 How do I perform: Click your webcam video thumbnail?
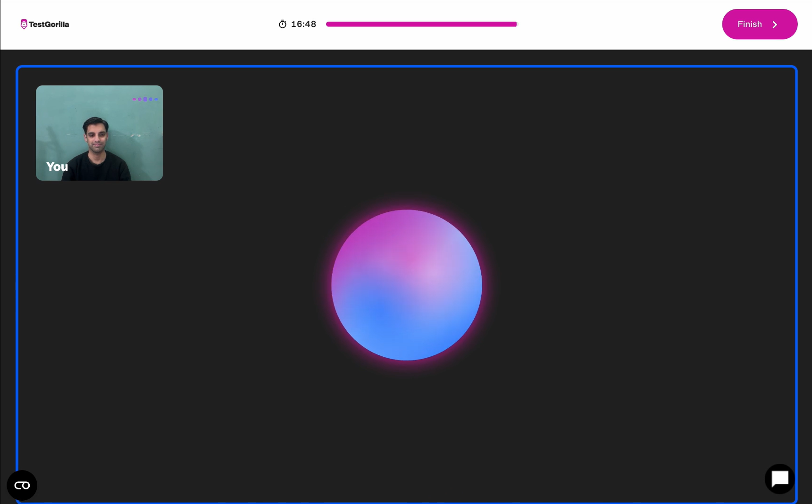pyautogui.click(x=100, y=133)
